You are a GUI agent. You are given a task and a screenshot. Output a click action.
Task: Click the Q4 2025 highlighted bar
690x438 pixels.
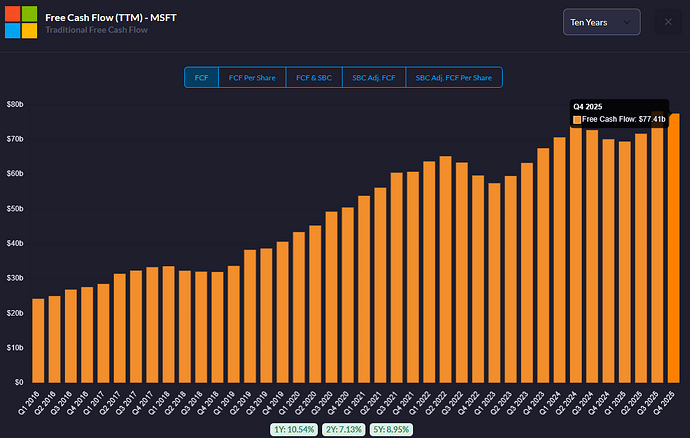[673, 248]
